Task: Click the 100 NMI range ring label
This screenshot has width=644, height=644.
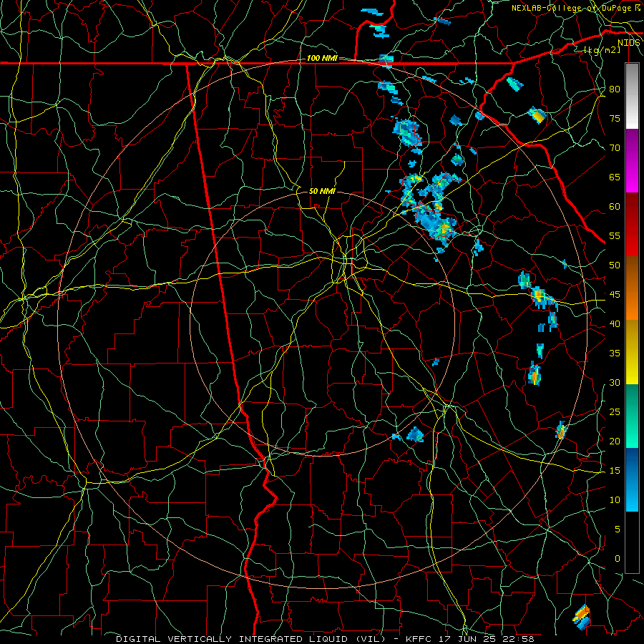Action: (x=322, y=59)
